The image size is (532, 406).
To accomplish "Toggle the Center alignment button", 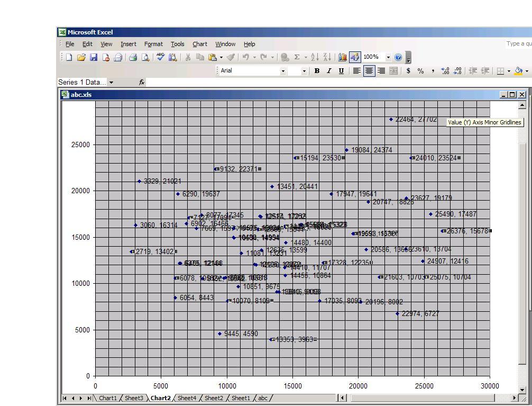I will (369, 71).
